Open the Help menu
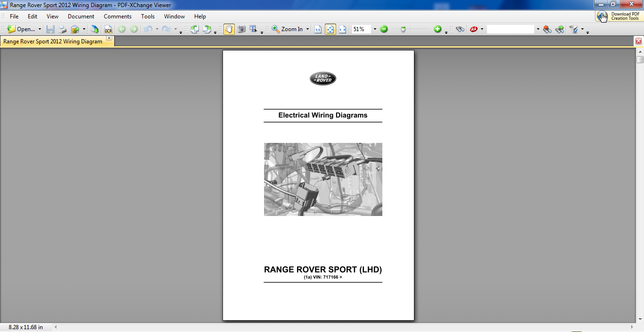The width and height of the screenshot is (644, 332). (200, 16)
